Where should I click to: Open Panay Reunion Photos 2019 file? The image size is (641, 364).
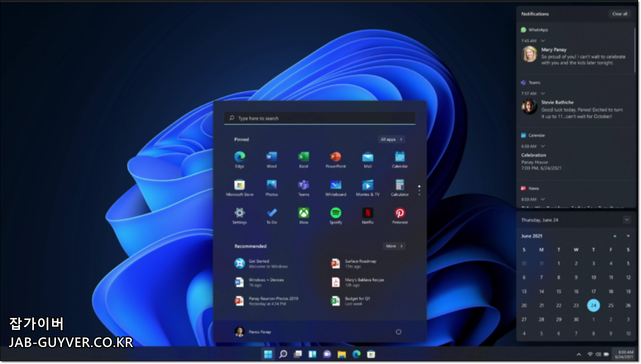(266, 301)
